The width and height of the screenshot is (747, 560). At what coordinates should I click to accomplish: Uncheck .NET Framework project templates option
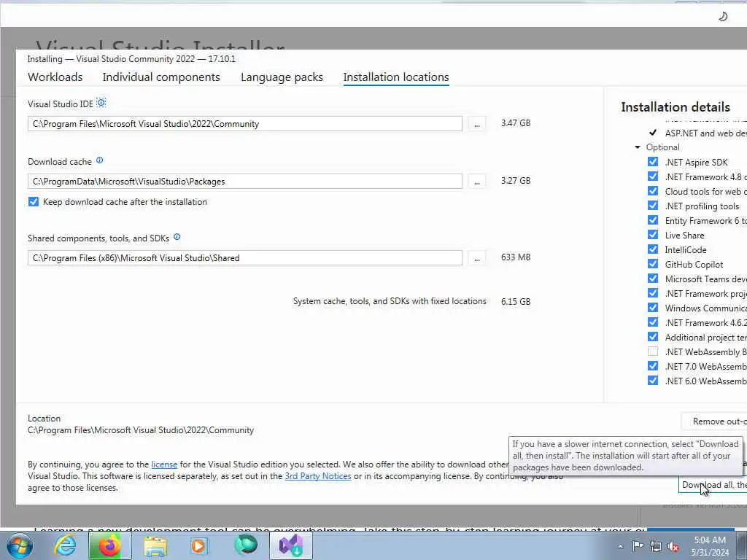[653, 293]
